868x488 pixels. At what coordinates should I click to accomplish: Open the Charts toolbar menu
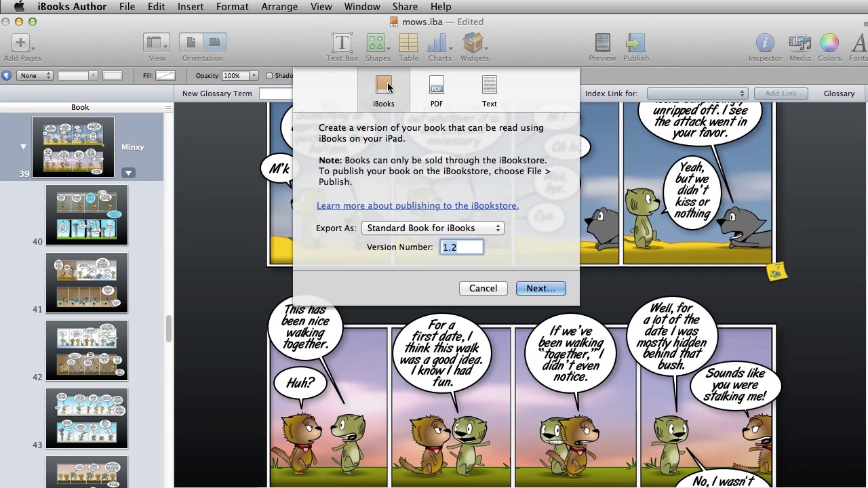pos(439,47)
